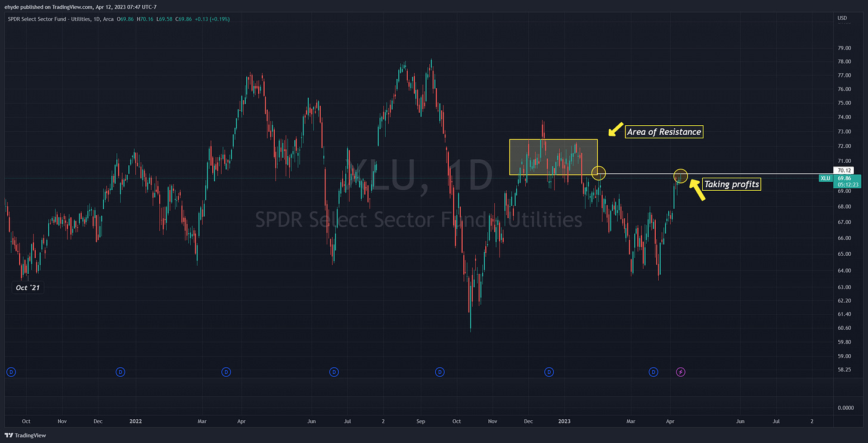This screenshot has height=443, width=868.
Task: Click the dividend D marker near late September 2022
Action: (440, 372)
